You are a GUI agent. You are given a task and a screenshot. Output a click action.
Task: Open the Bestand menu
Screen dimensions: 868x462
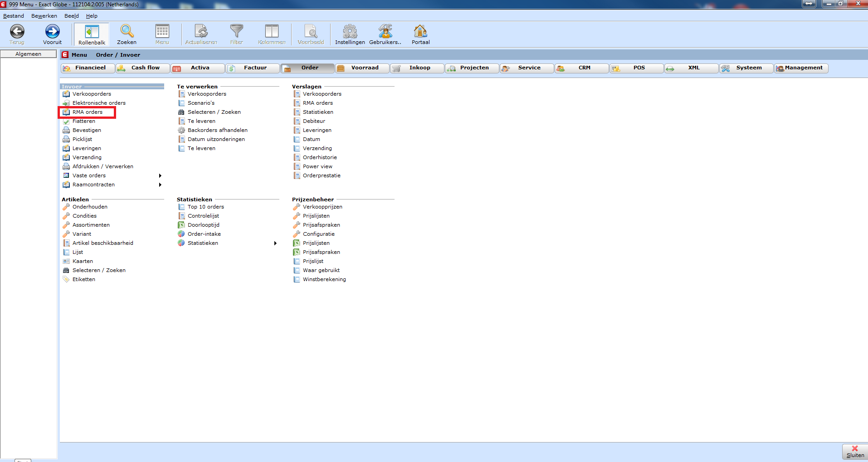14,16
